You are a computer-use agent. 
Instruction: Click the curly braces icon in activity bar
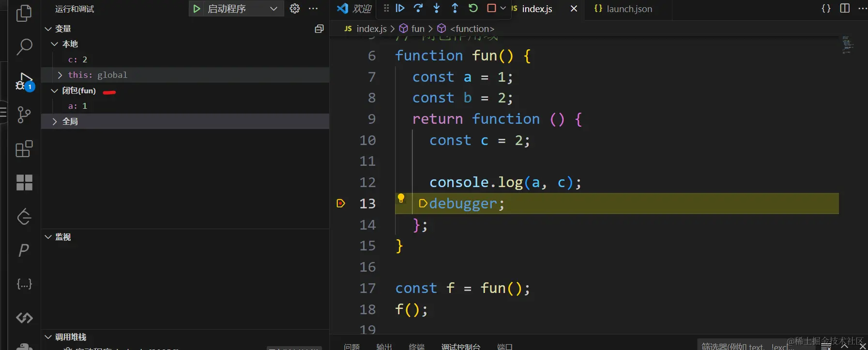click(24, 284)
